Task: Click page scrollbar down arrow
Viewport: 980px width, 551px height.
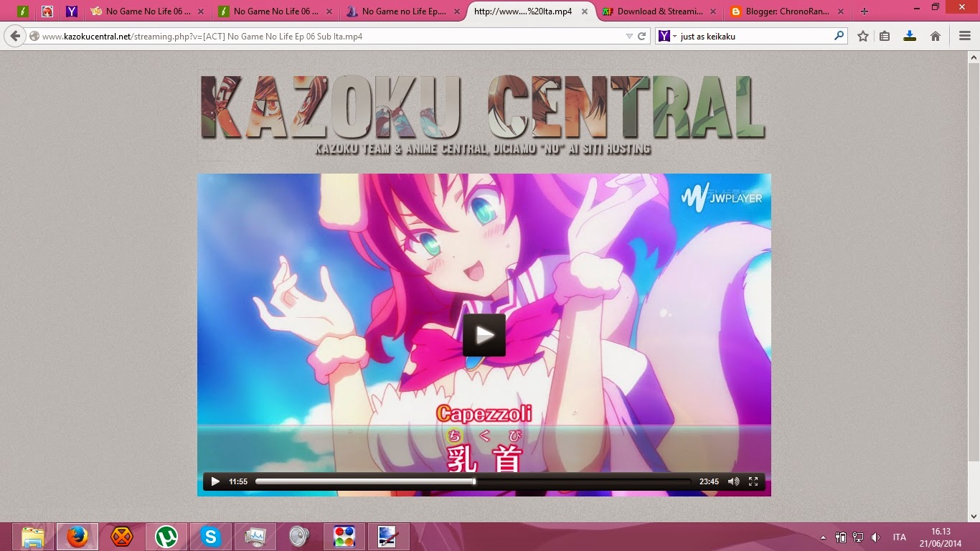Action: point(974,516)
